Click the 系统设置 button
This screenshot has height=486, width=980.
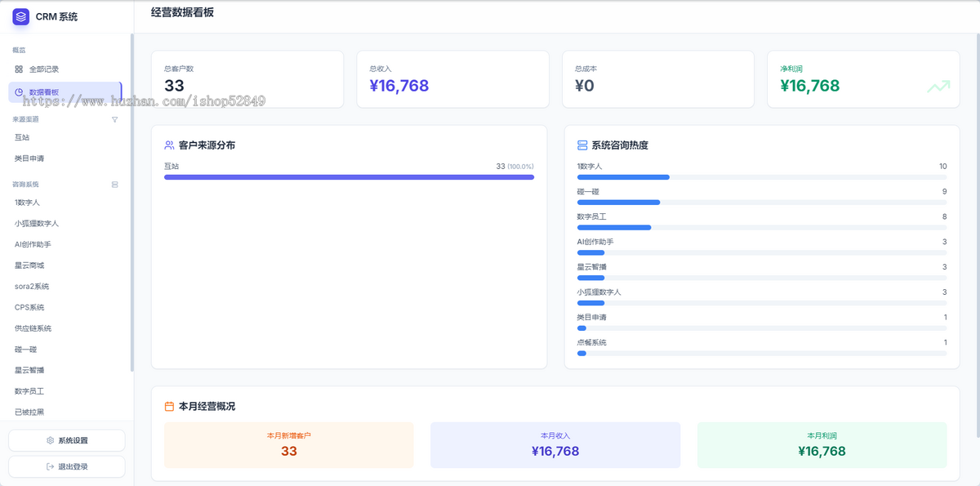[x=66, y=440]
